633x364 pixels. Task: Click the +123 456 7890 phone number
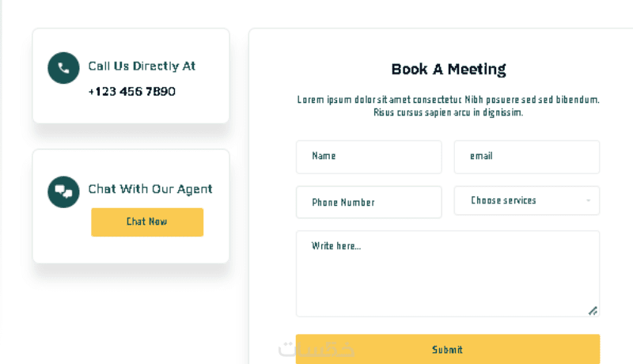(132, 92)
